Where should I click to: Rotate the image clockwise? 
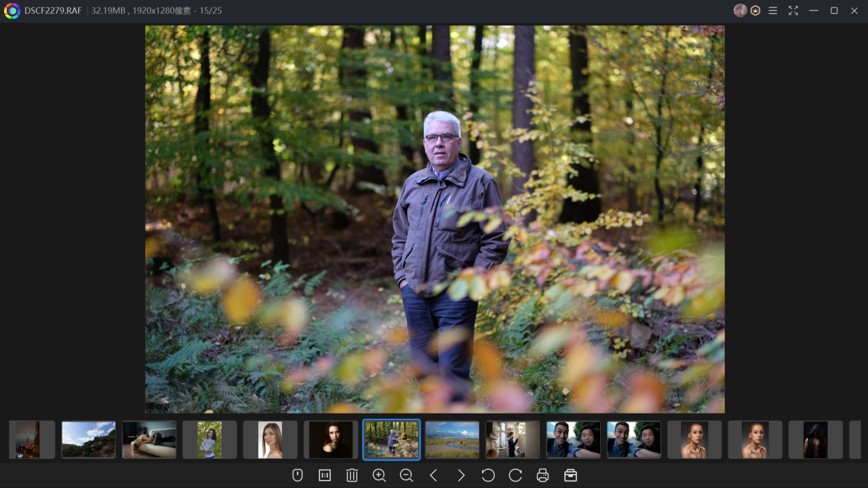(x=515, y=475)
